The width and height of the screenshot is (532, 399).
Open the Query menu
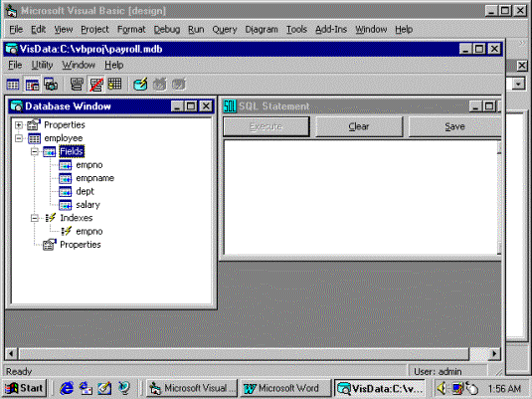(x=225, y=30)
